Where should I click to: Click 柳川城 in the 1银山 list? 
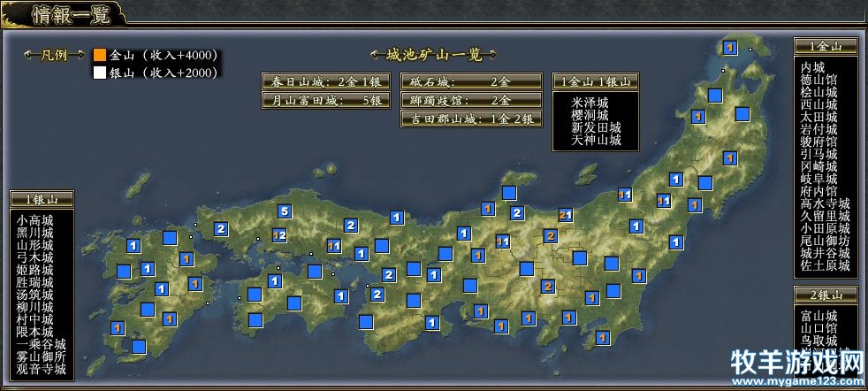(x=35, y=307)
